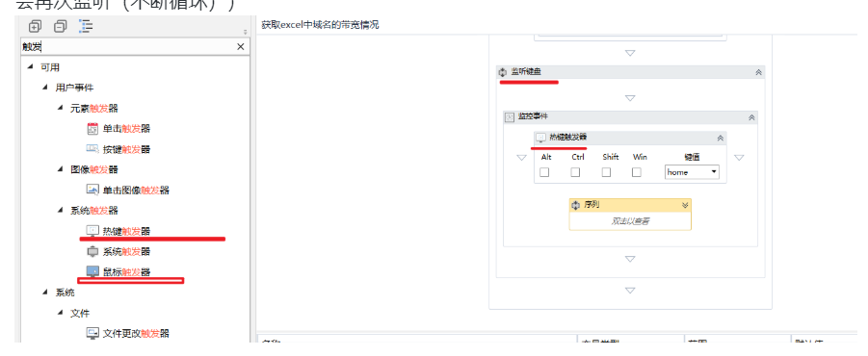Click the 单击图像触发器 label

(x=136, y=191)
